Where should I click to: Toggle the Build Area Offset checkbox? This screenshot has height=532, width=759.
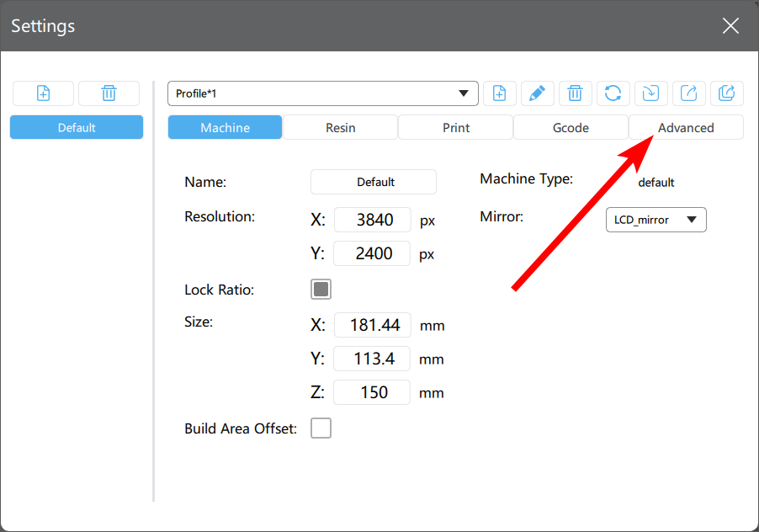pyautogui.click(x=321, y=428)
